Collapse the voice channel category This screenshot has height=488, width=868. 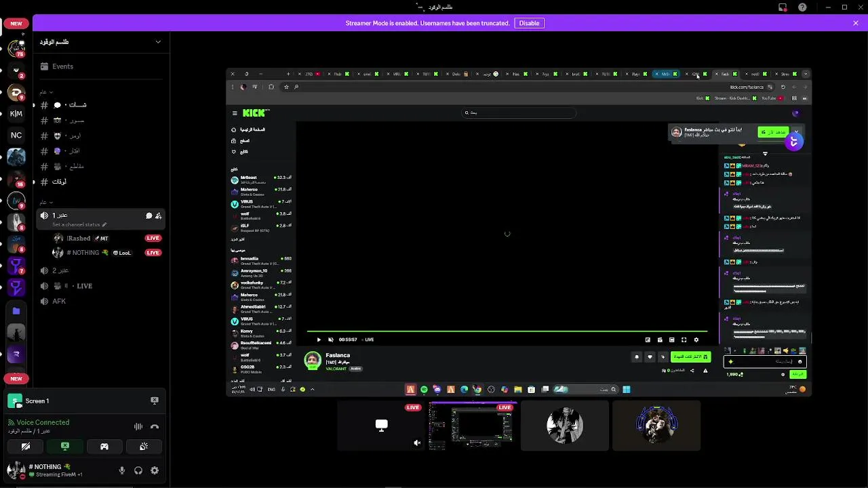[x=46, y=202]
